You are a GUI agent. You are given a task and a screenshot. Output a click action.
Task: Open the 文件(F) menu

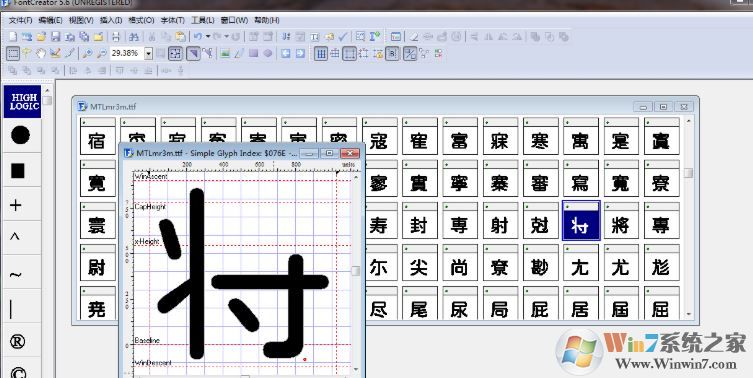[x=20, y=20]
